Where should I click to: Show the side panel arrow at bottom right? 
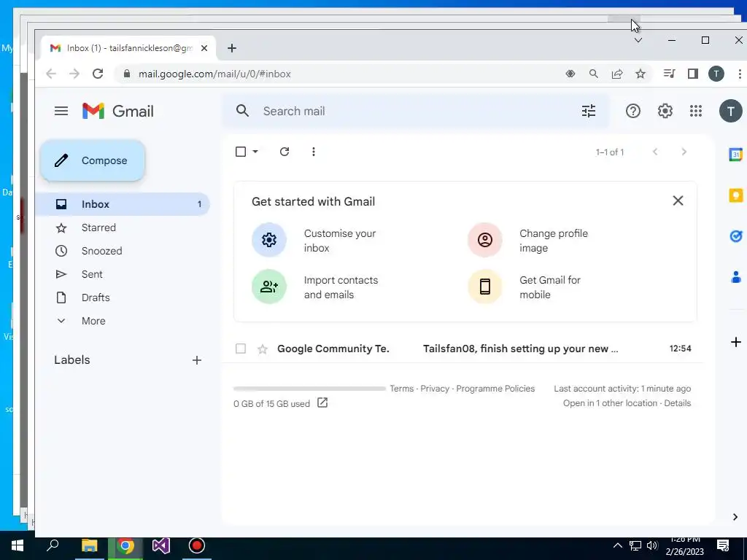[x=735, y=517]
